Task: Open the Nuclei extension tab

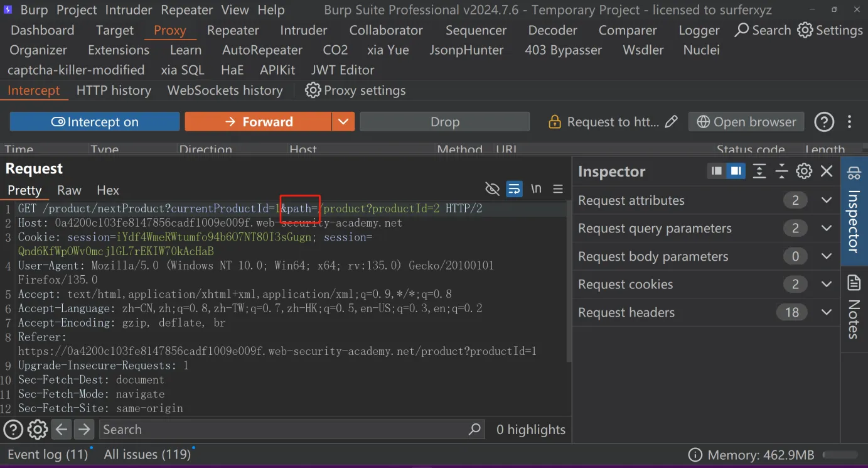Action: pos(701,50)
